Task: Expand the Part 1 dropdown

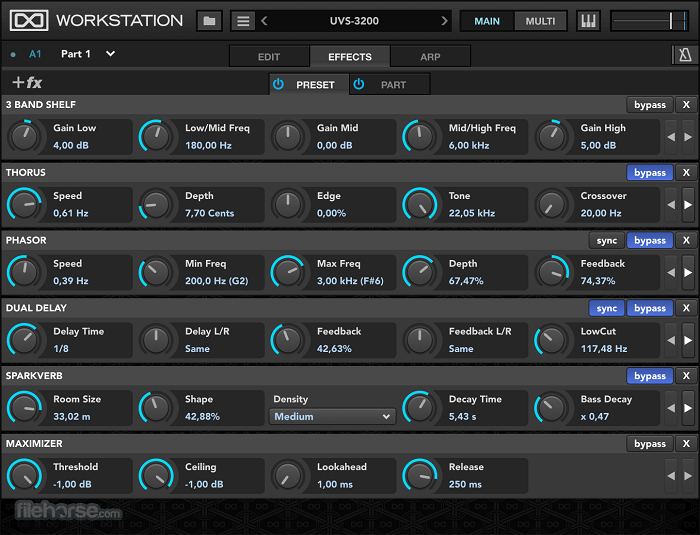Action: (x=110, y=54)
